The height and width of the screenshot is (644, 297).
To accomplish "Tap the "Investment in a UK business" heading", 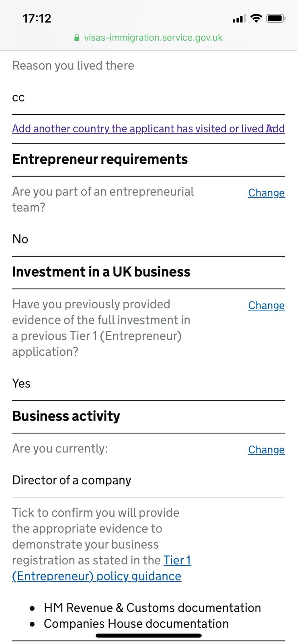I will click(101, 272).
